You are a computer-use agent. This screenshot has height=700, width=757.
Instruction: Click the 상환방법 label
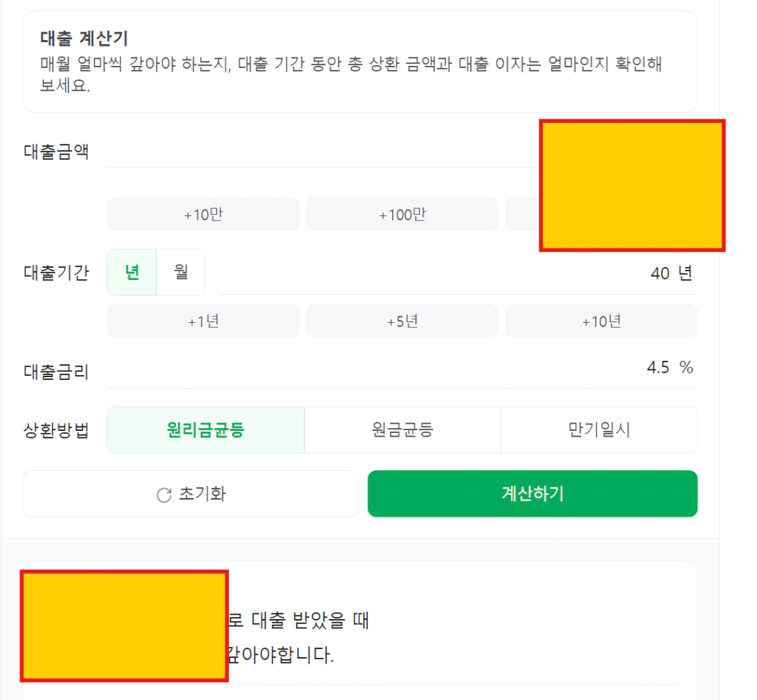tap(56, 430)
